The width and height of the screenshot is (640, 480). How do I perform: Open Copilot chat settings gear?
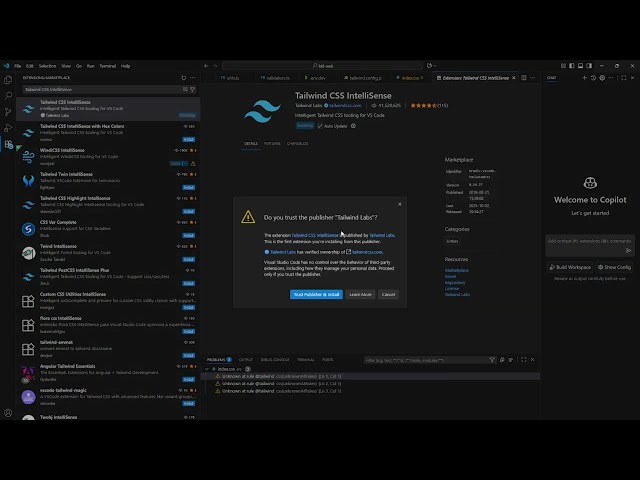point(602,78)
